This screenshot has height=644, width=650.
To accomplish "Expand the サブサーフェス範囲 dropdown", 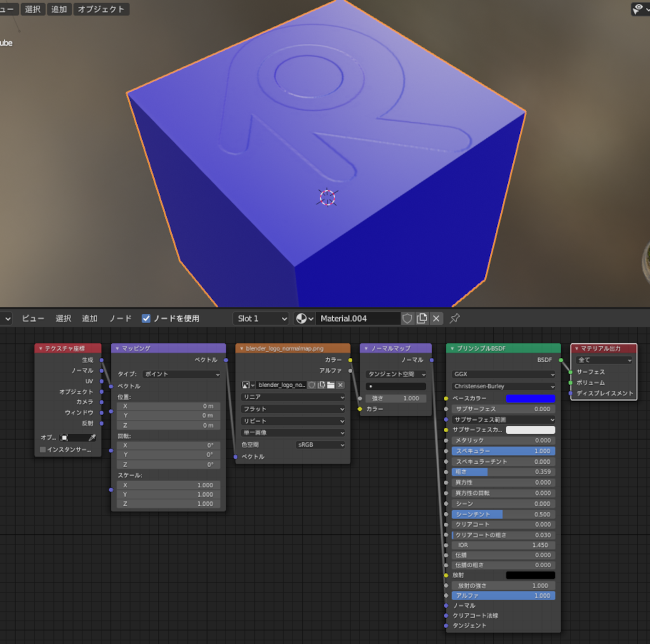I will 503,419.
